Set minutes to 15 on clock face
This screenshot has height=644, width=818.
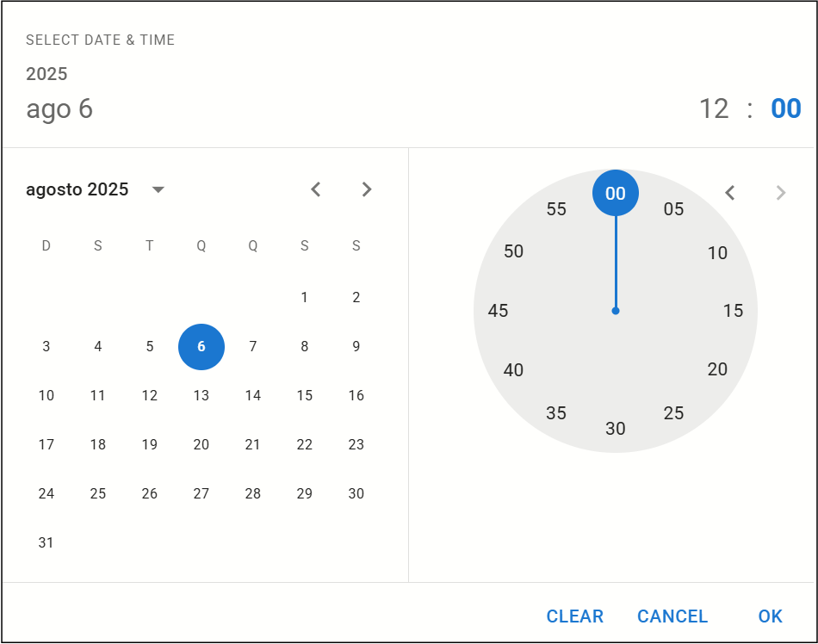coord(733,311)
